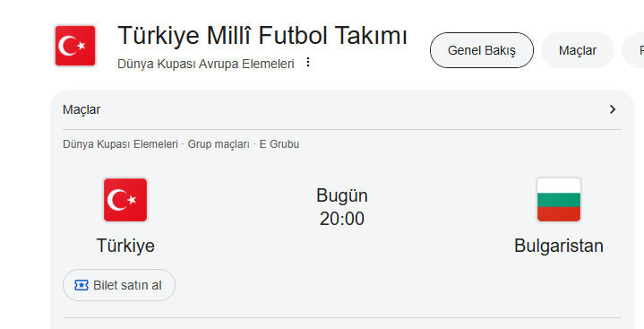644x329 pixels.
Task: Click the Turkish flag logo beside the page title
Action: [x=75, y=46]
